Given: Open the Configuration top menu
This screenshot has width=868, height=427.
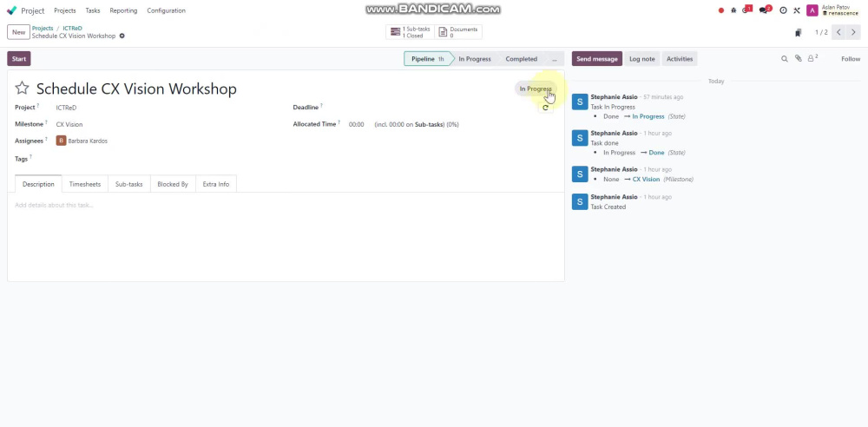Looking at the screenshot, I should coord(166,10).
